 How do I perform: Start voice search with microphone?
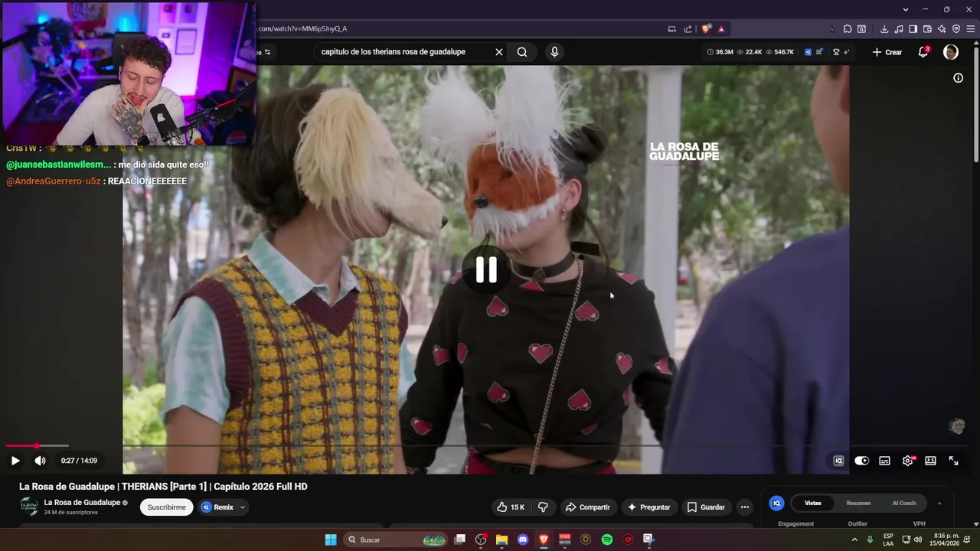point(554,52)
